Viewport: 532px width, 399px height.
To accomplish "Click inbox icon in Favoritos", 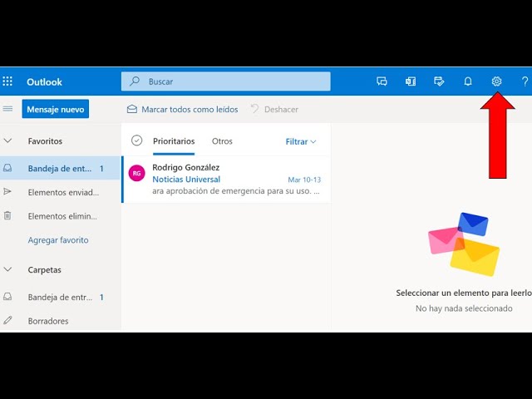I will point(7,168).
